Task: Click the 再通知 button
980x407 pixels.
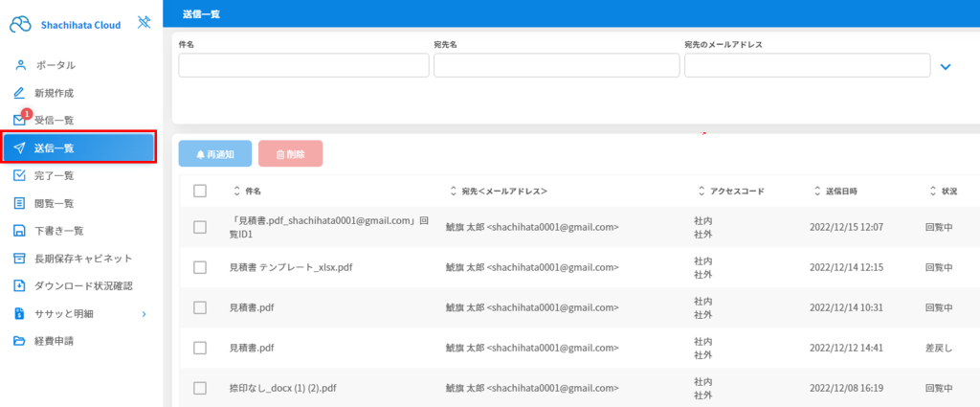Action: [215, 154]
